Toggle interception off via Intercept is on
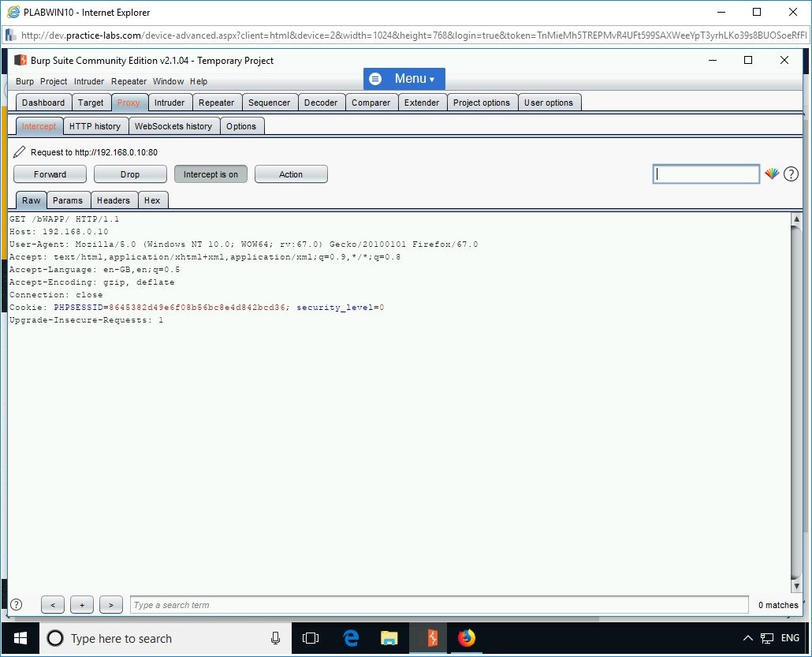This screenshot has height=657, width=812. click(x=210, y=174)
